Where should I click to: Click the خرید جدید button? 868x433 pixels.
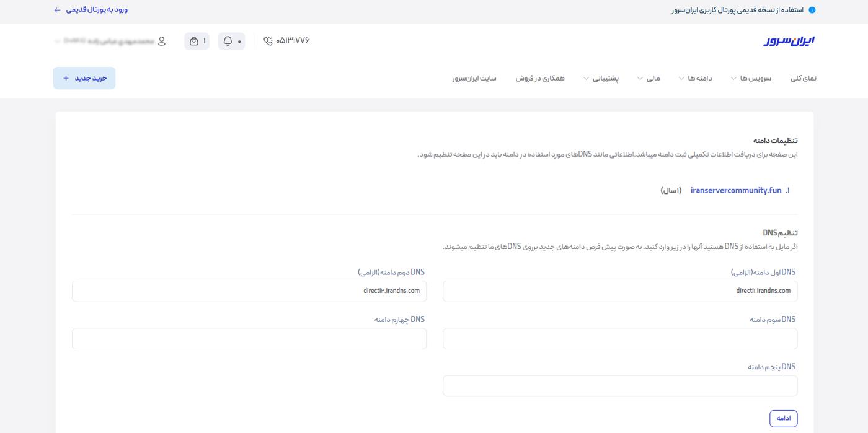pos(84,78)
